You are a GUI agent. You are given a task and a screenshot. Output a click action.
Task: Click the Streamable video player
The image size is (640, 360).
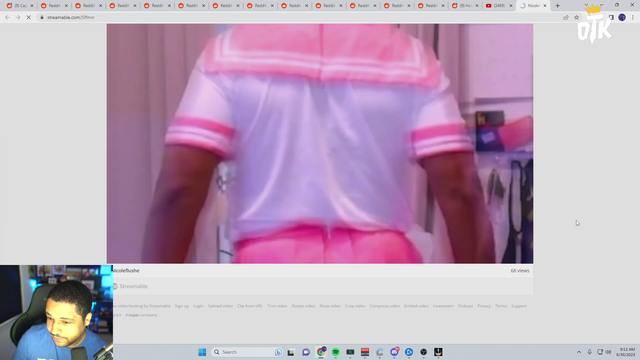point(320,143)
